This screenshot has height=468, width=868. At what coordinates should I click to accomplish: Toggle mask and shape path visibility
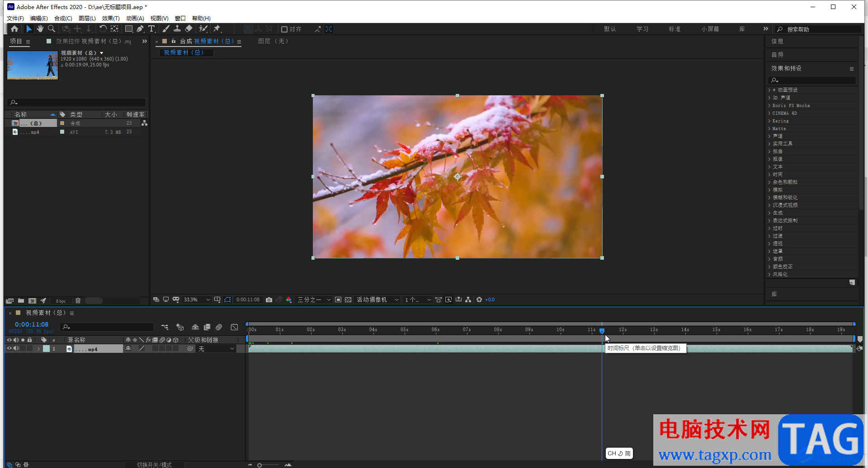(x=227, y=300)
